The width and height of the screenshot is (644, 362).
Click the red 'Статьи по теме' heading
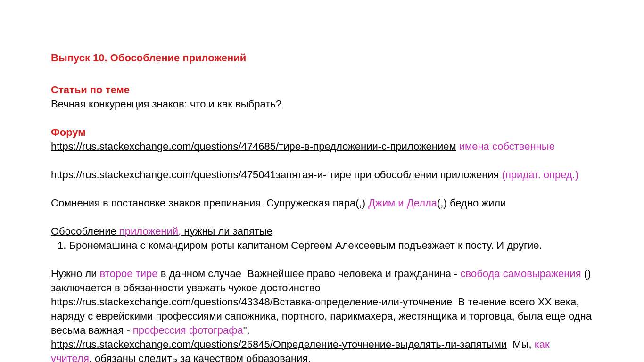[x=90, y=90]
